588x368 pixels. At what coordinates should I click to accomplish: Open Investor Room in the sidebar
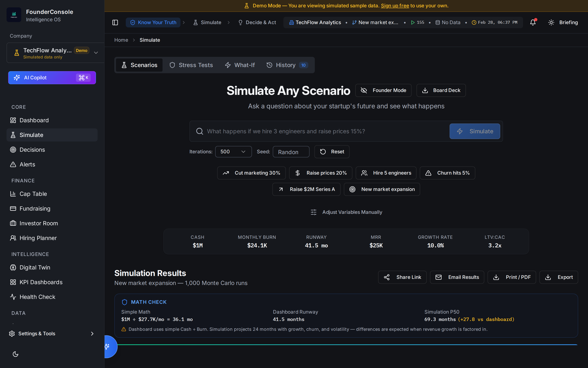pyautogui.click(x=52, y=223)
